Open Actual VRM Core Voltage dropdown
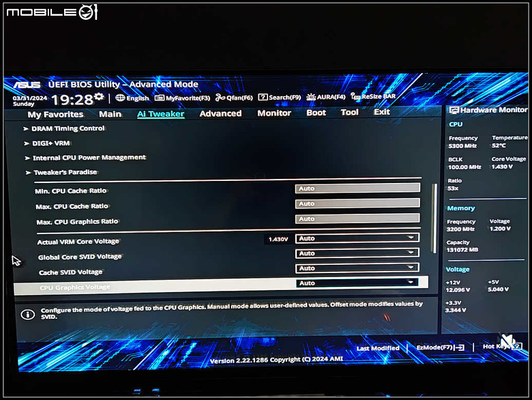The image size is (532, 400). [x=357, y=238]
